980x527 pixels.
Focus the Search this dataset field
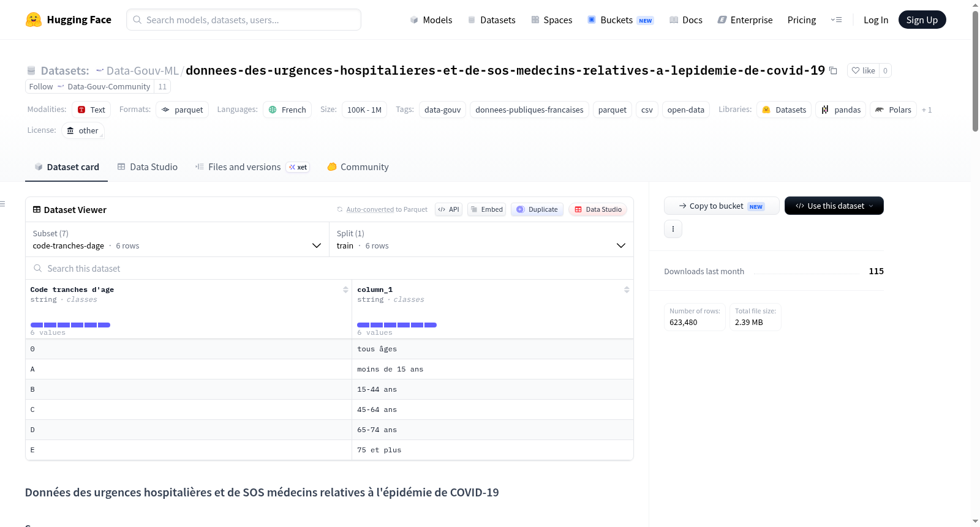(x=330, y=268)
